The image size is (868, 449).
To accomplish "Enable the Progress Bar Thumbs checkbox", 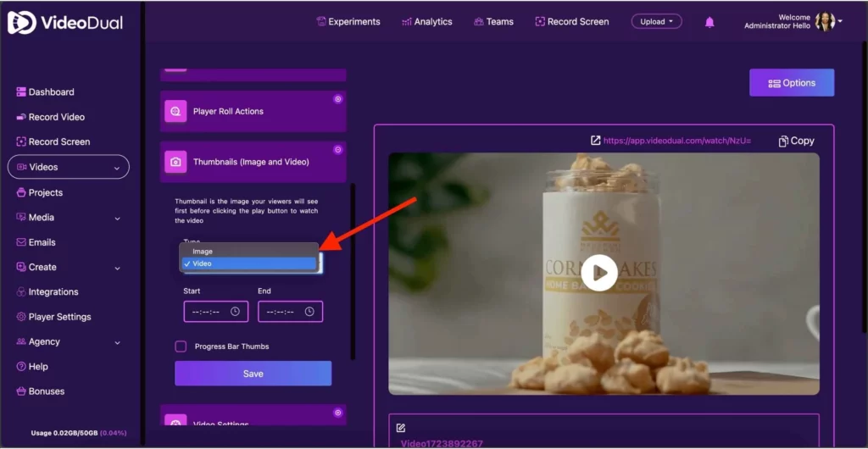I will [181, 346].
